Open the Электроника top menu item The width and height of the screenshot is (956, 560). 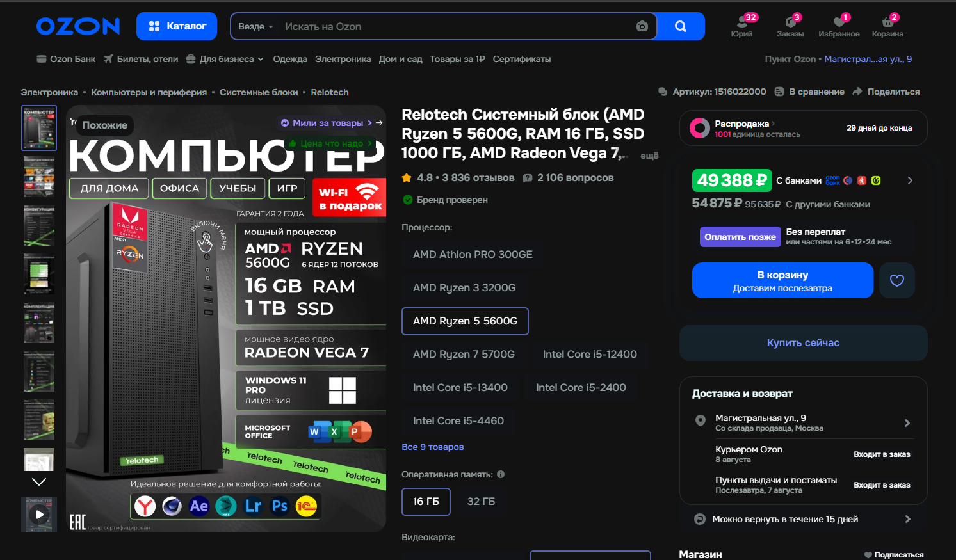(x=343, y=59)
